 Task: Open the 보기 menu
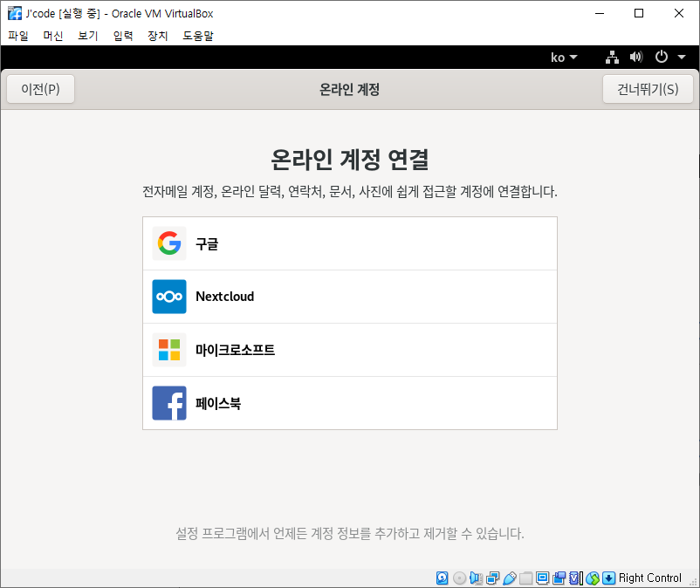[88, 36]
